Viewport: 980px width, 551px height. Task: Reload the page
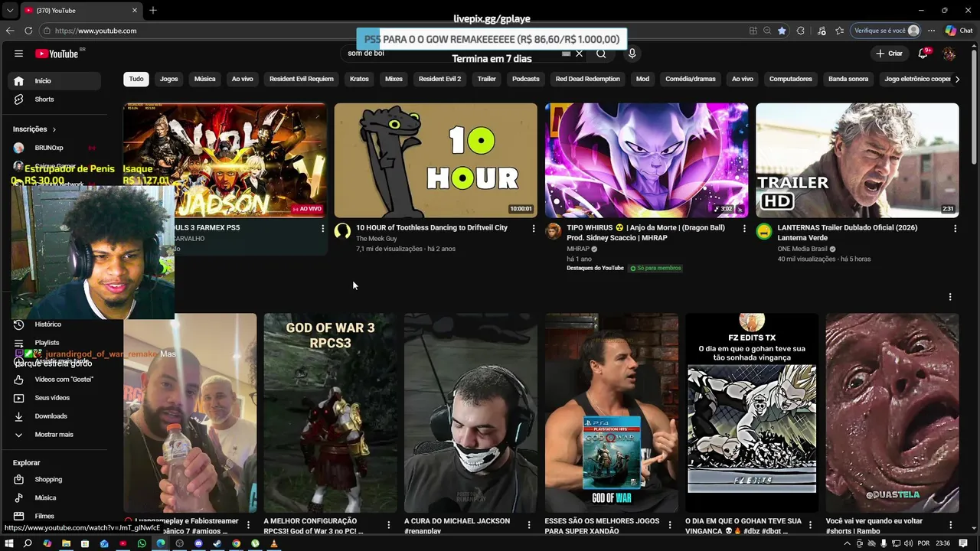28,31
